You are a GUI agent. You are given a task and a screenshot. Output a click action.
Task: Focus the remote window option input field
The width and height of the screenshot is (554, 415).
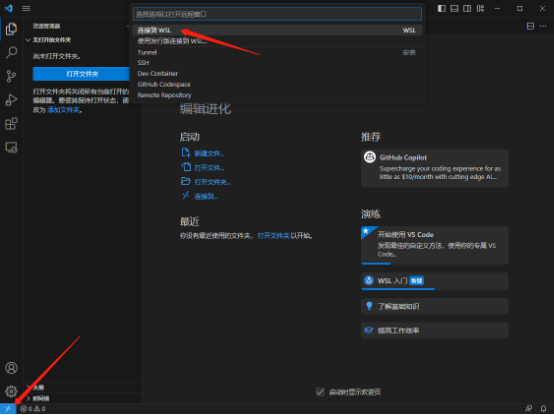[x=277, y=14]
